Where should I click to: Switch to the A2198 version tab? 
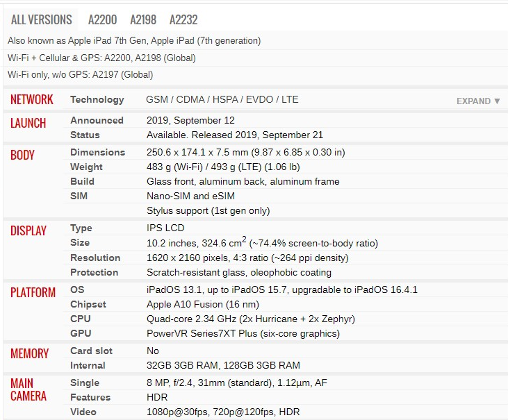[x=143, y=19]
